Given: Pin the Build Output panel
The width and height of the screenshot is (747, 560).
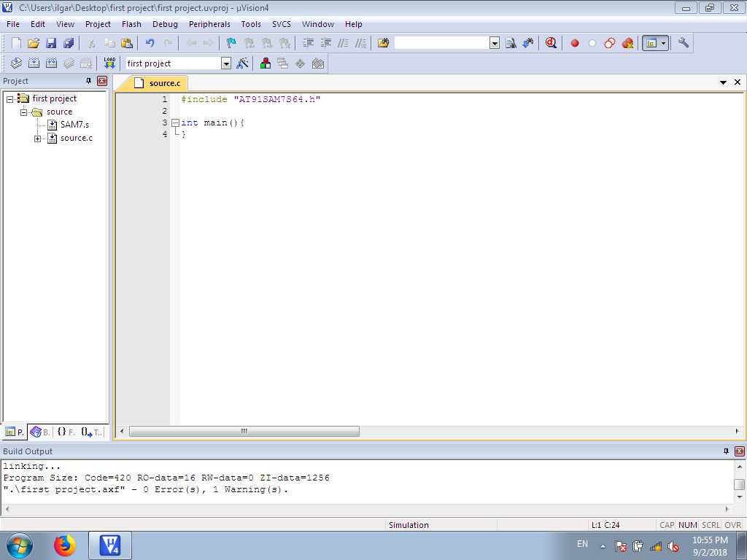Looking at the screenshot, I should [x=727, y=451].
